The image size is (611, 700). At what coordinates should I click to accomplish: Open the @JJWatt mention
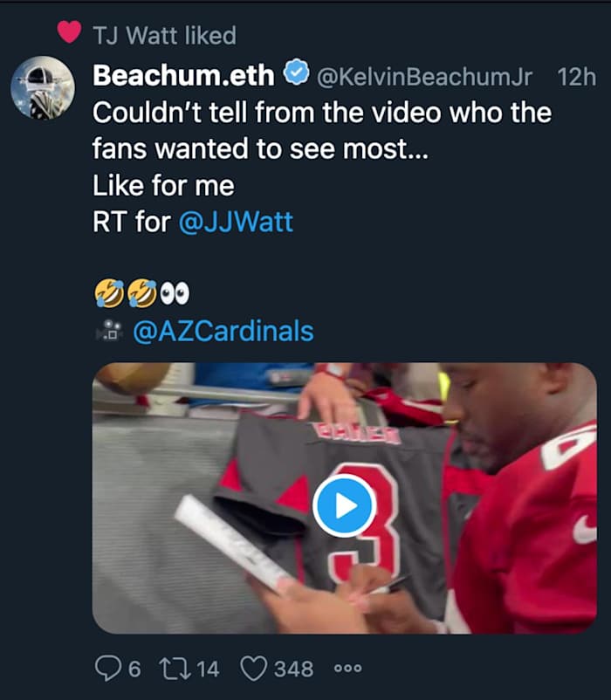click(x=236, y=222)
